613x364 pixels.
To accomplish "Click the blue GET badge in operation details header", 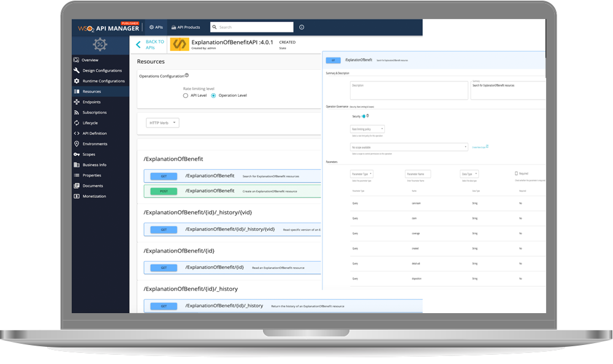I will (333, 60).
